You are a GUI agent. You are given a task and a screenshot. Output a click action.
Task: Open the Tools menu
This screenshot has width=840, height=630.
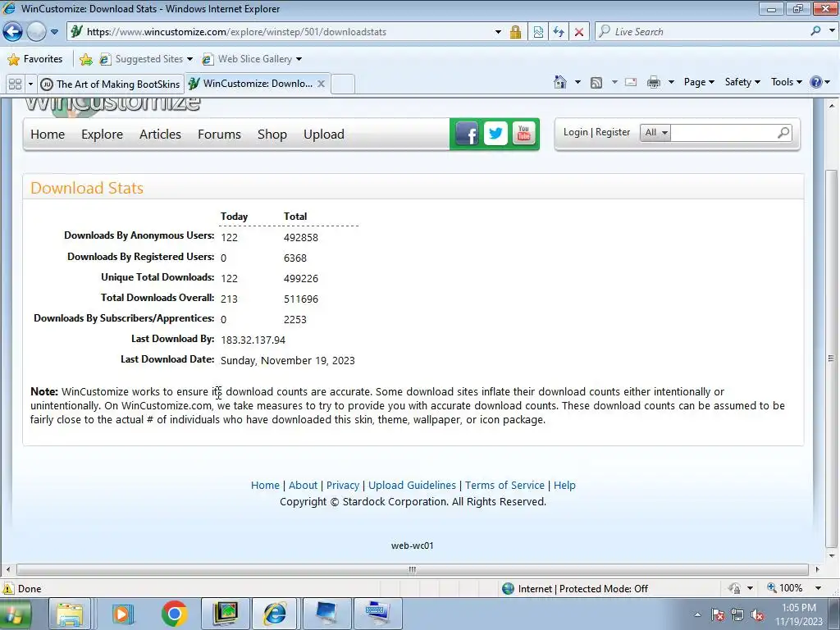(787, 82)
